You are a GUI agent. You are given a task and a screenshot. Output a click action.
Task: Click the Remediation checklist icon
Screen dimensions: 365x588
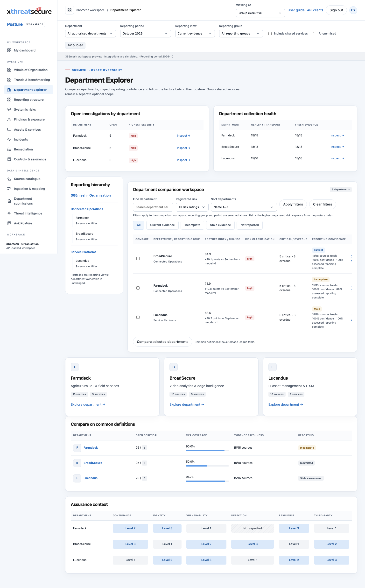point(9,149)
